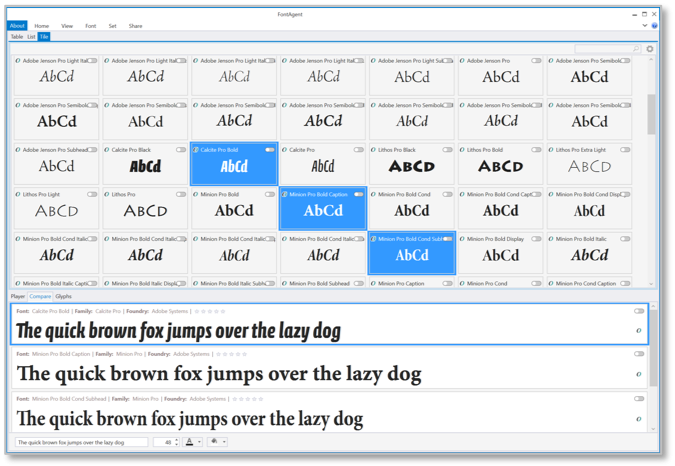This screenshot has width=675, height=466.
Task: Click the sample text input field
Action: [x=81, y=442]
